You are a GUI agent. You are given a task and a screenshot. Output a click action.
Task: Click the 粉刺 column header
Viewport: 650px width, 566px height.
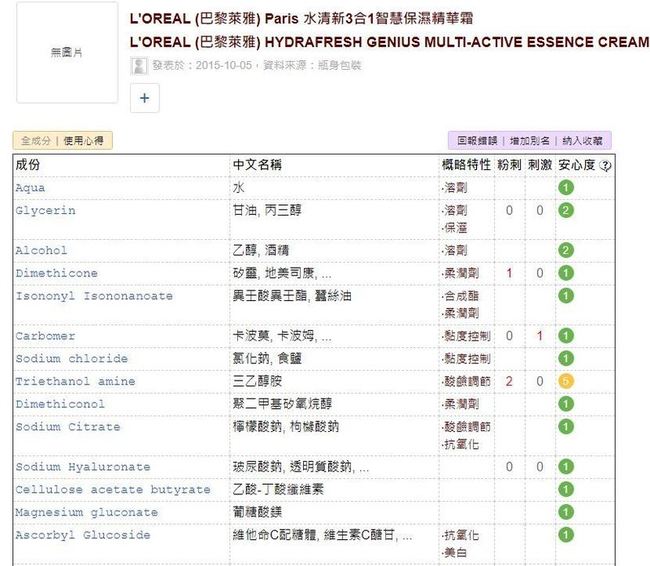[509, 165]
